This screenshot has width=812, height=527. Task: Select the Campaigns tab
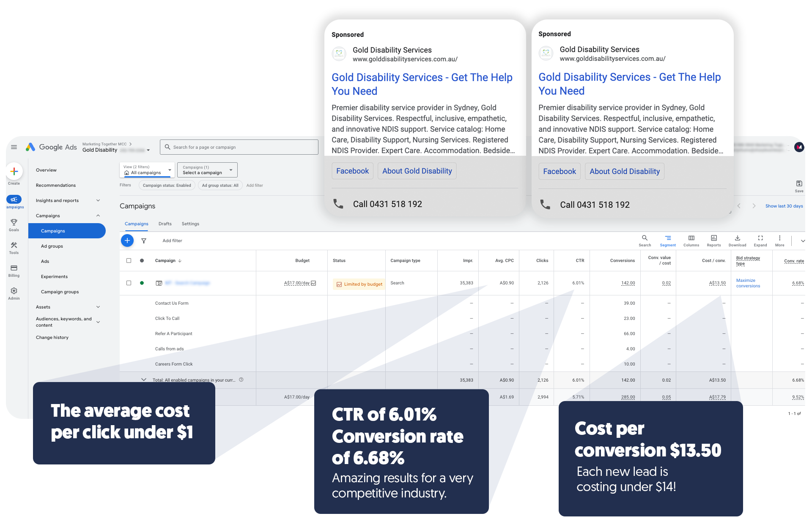pos(136,224)
